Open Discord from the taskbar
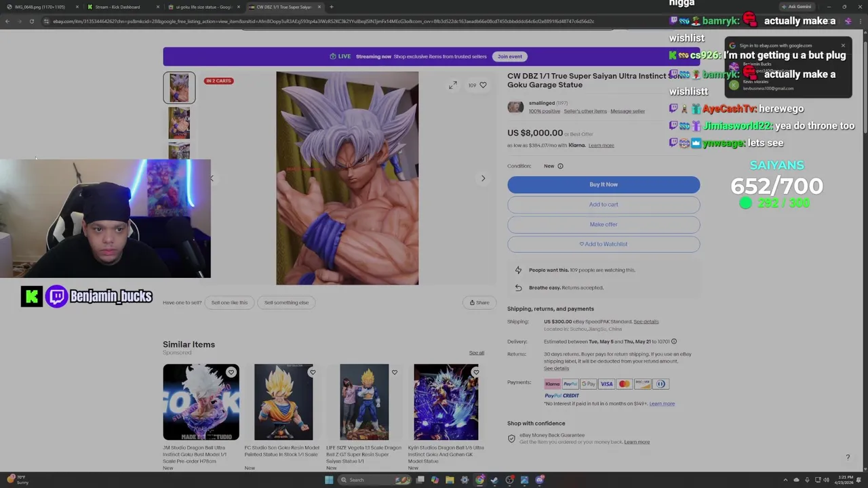 539,480
